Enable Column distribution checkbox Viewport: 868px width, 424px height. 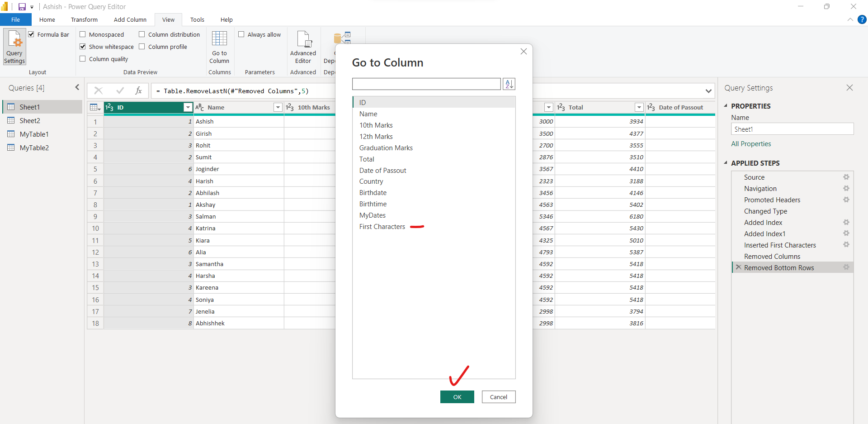coord(142,34)
